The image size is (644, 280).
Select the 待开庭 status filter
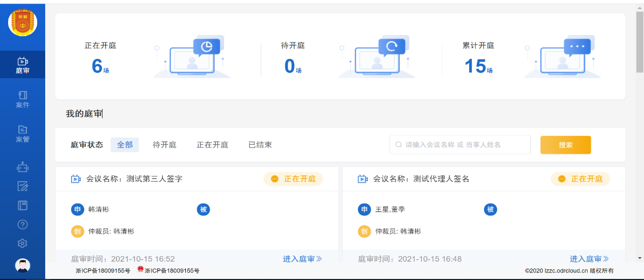tap(165, 145)
